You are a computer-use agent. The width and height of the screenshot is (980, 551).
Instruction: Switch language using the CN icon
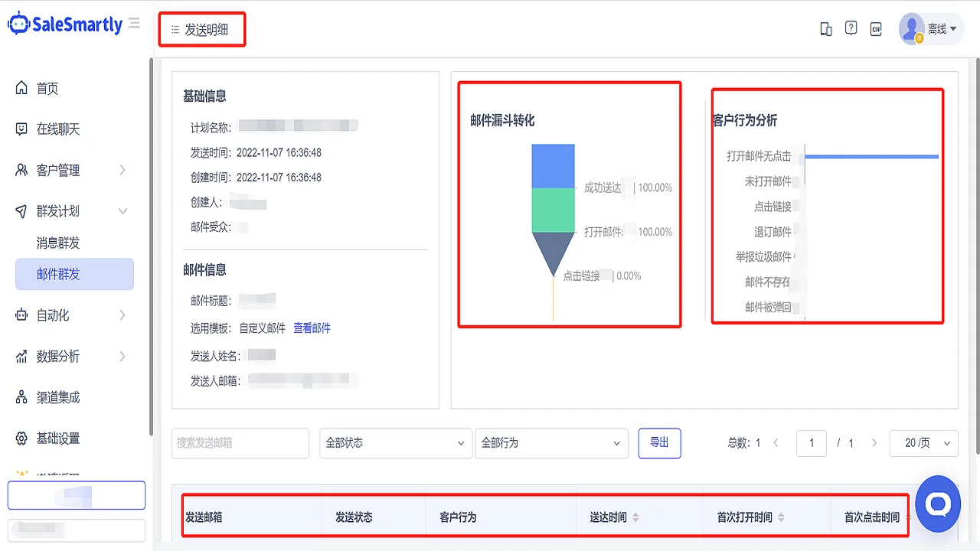click(x=876, y=28)
